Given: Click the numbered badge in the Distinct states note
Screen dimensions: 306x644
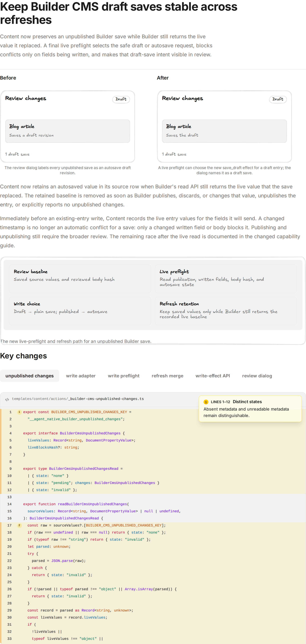Looking at the screenshot, I should pyautogui.click(x=206, y=402).
